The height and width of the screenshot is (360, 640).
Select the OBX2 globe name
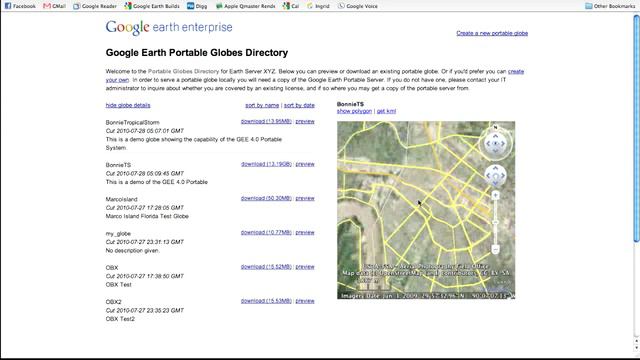click(x=113, y=302)
